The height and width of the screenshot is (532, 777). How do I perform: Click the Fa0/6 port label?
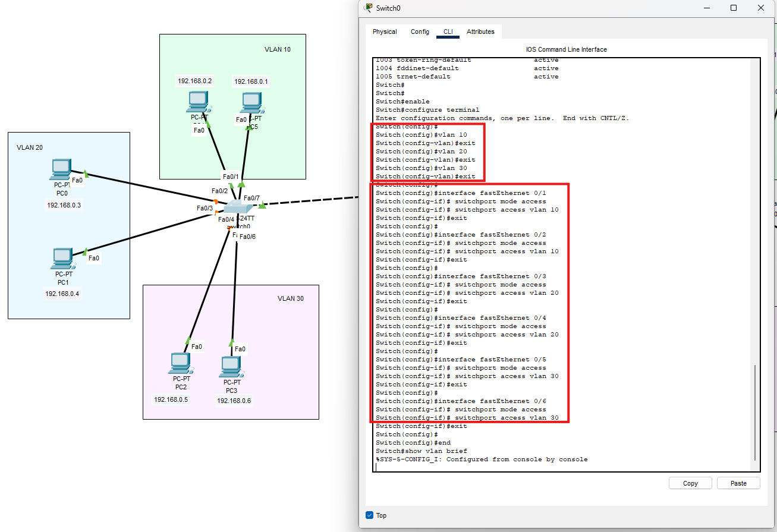(x=247, y=237)
